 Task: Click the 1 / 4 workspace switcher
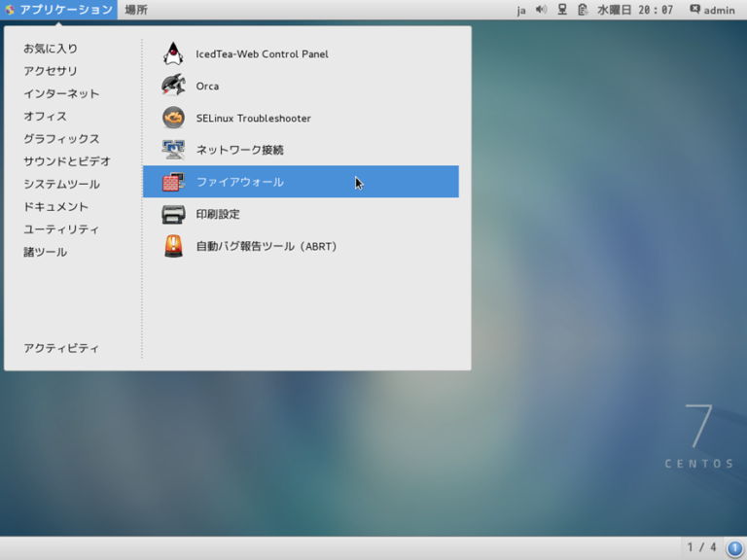(x=702, y=547)
